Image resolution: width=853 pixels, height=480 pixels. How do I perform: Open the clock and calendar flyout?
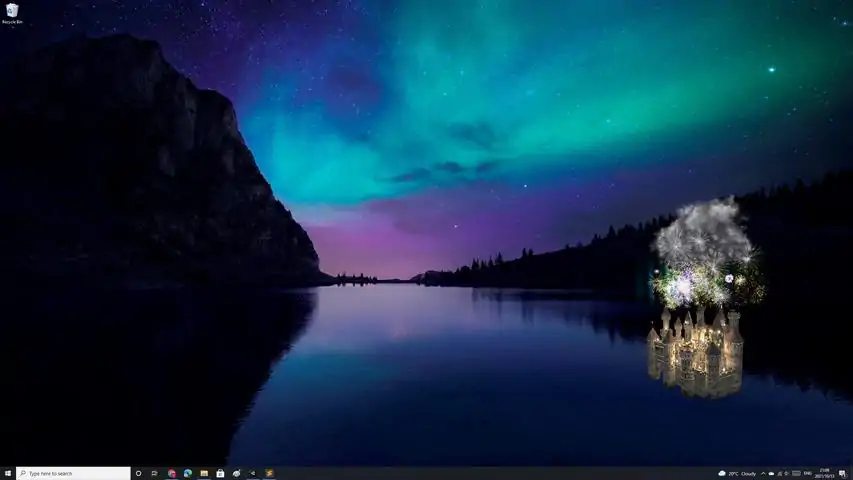tap(825, 473)
